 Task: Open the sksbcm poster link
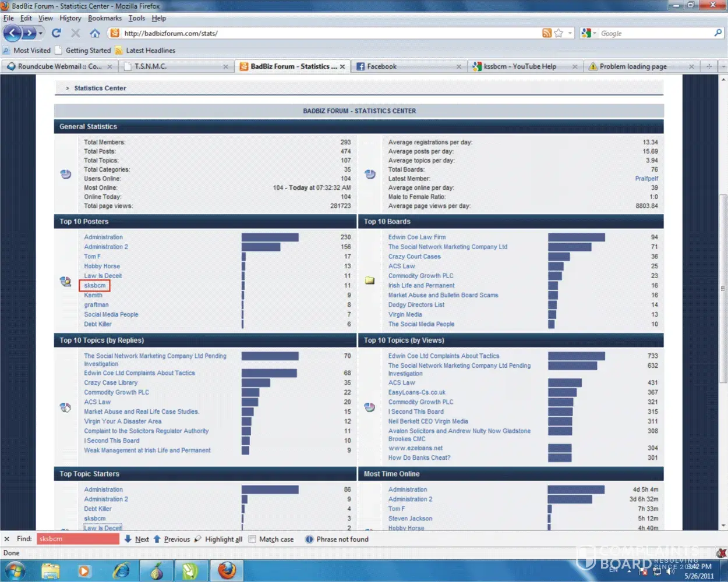(x=95, y=285)
